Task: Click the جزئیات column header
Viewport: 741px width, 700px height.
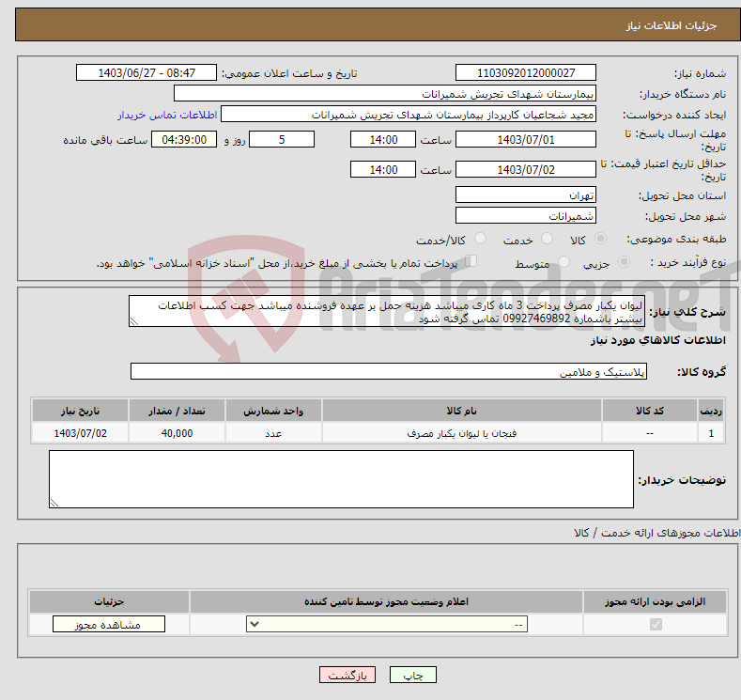Action: (x=109, y=601)
